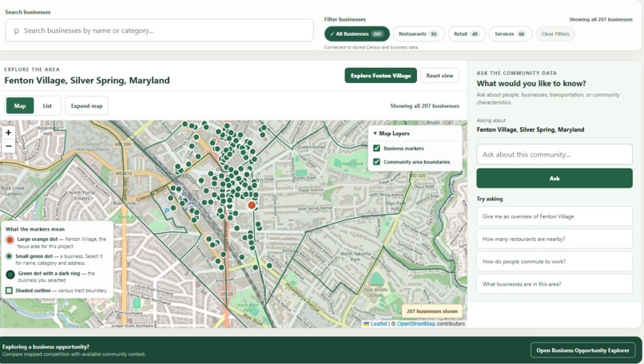
Task: Click Clear Filters button
Action: (x=555, y=34)
